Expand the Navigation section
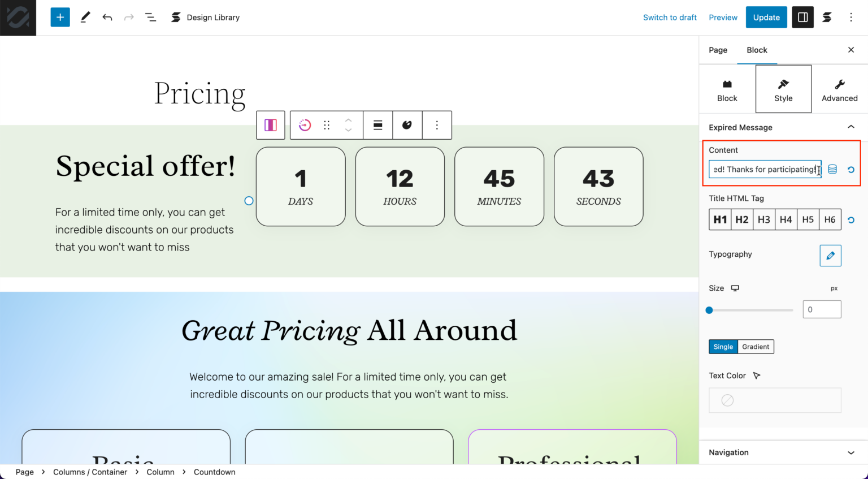 pyautogui.click(x=852, y=452)
